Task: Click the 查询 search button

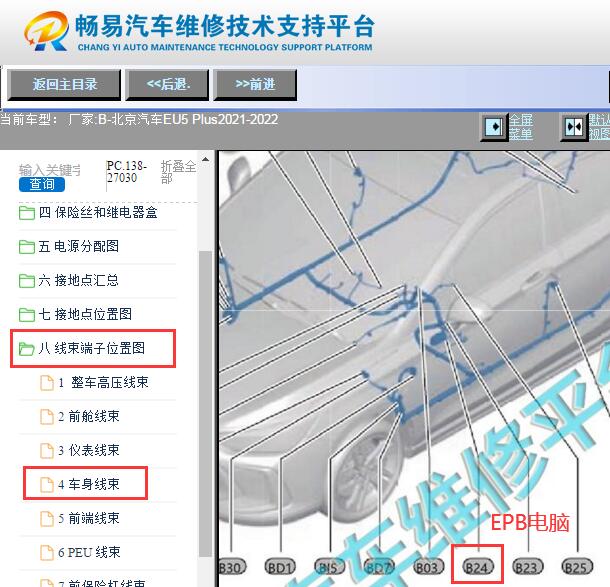Action: click(x=42, y=184)
